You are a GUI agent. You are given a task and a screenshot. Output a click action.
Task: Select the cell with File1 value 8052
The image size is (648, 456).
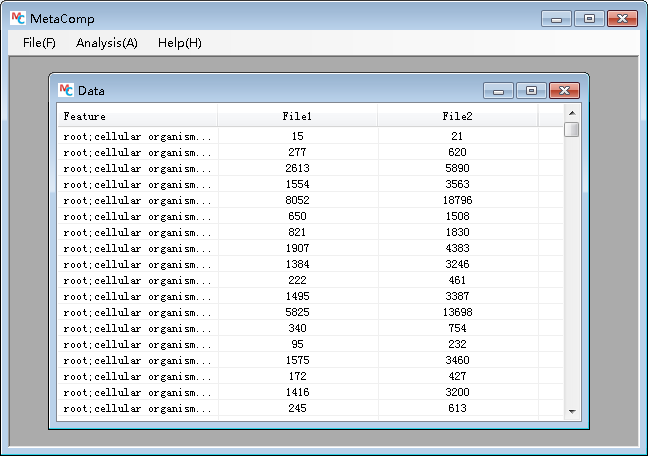(x=297, y=200)
